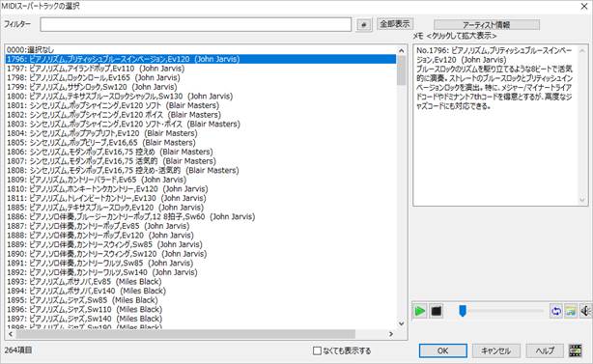Select track 1806 Ev16,75 Blair Masters

tap(201, 152)
